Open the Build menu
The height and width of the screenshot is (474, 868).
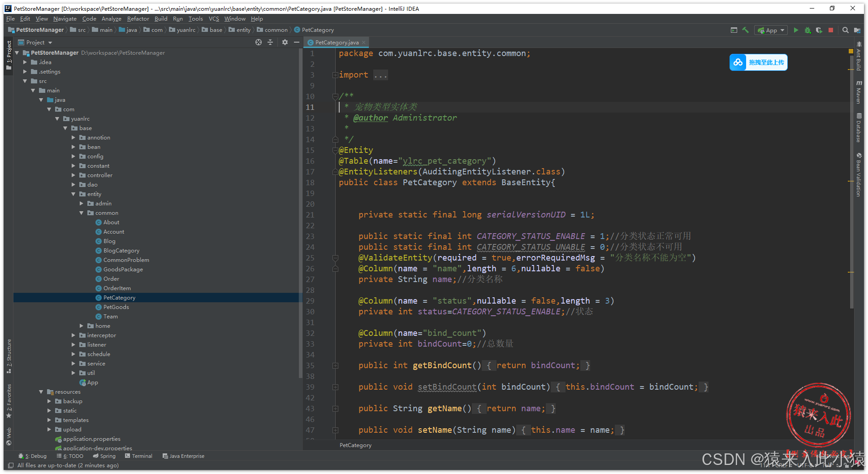[161, 19]
